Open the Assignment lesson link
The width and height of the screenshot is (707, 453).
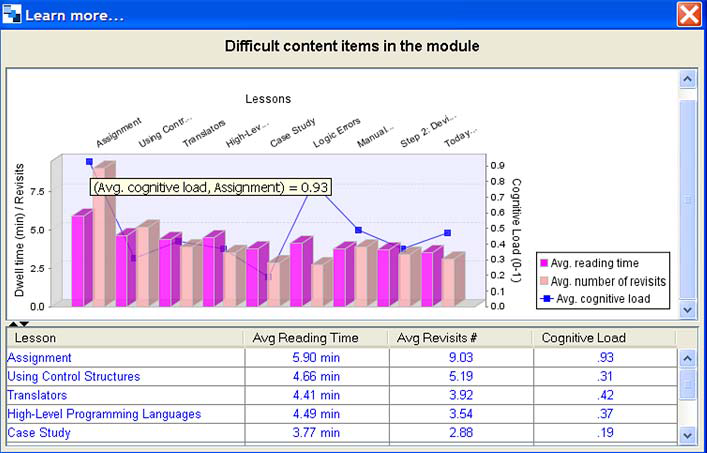coord(40,357)
